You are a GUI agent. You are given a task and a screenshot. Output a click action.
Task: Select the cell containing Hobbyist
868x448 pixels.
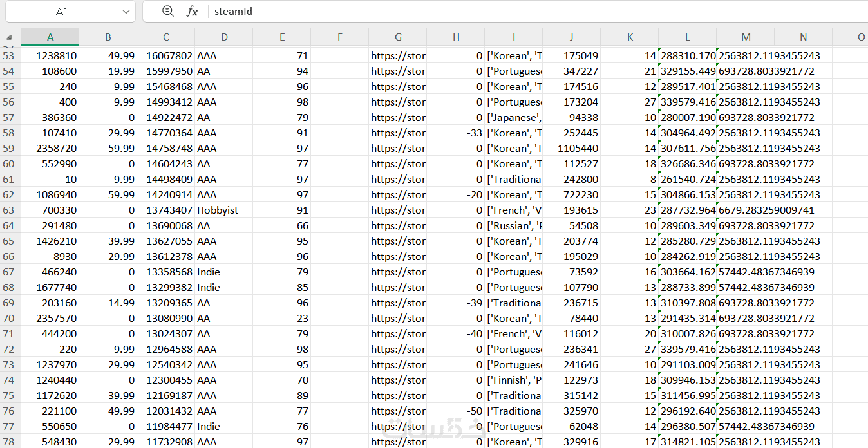224,210
